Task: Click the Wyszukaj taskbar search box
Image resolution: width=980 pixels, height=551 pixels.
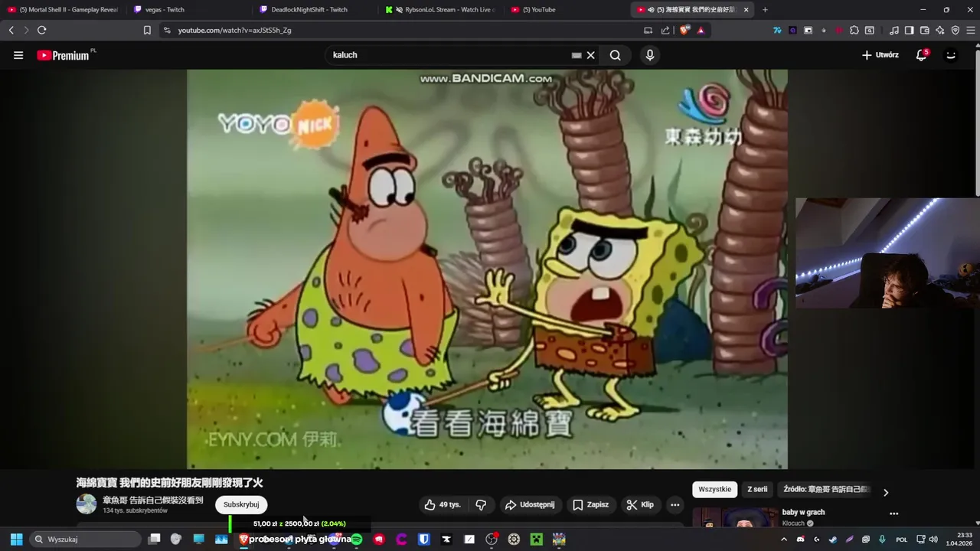Action: click(x=85, y=539)
